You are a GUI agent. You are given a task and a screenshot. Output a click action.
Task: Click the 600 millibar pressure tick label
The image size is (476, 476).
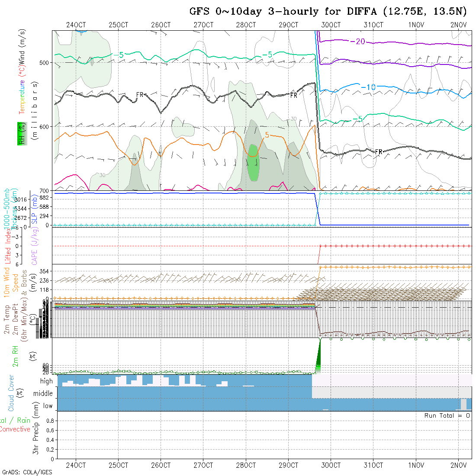[x=45, y=126]
